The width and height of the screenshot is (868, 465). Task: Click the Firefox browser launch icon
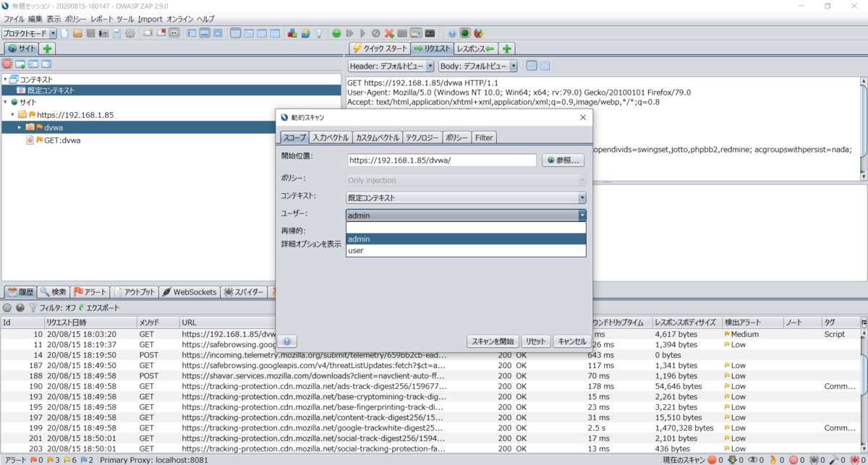point(477,33)
